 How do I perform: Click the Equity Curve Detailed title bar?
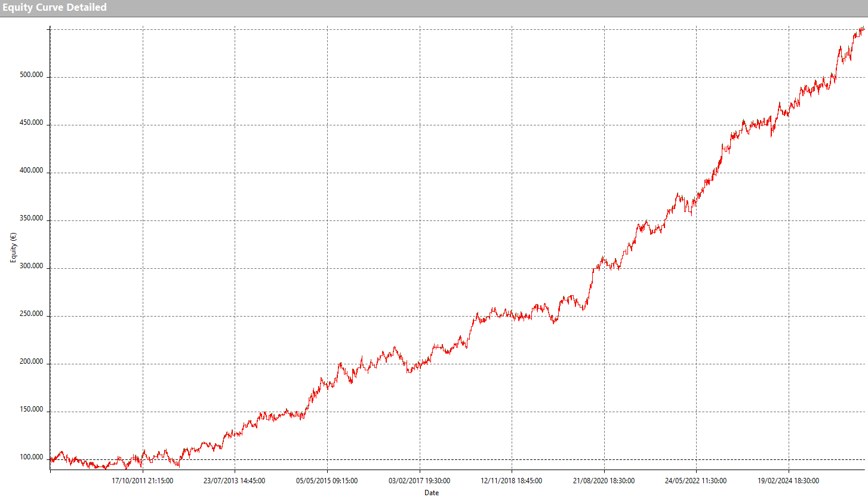tap(54, 8)
